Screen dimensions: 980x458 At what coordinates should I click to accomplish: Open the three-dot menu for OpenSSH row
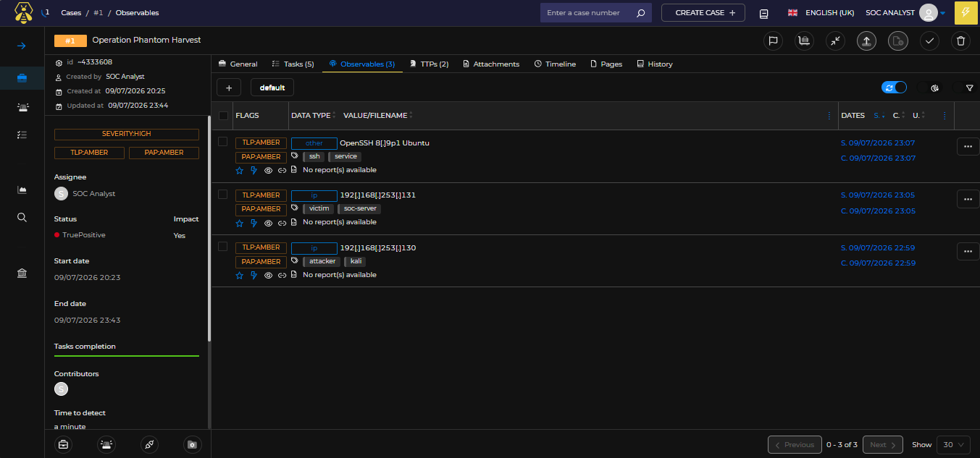pyautogui.click(x=968, y=146)
